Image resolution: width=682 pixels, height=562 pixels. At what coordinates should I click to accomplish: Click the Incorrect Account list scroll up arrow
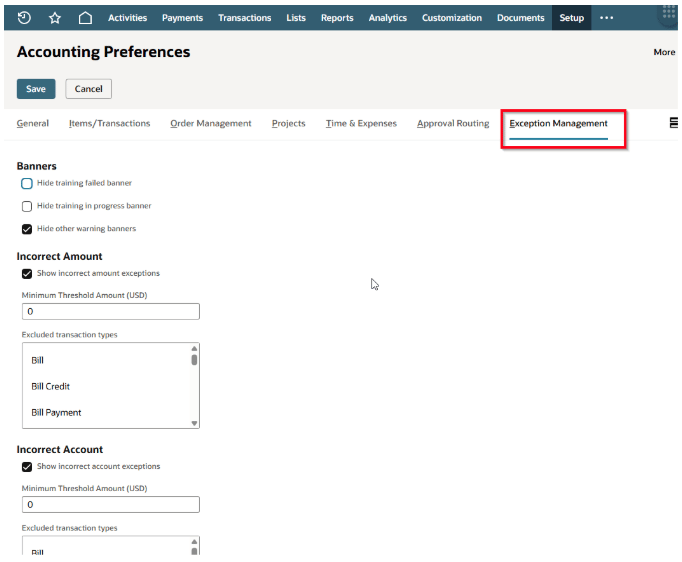pos(194,542)
